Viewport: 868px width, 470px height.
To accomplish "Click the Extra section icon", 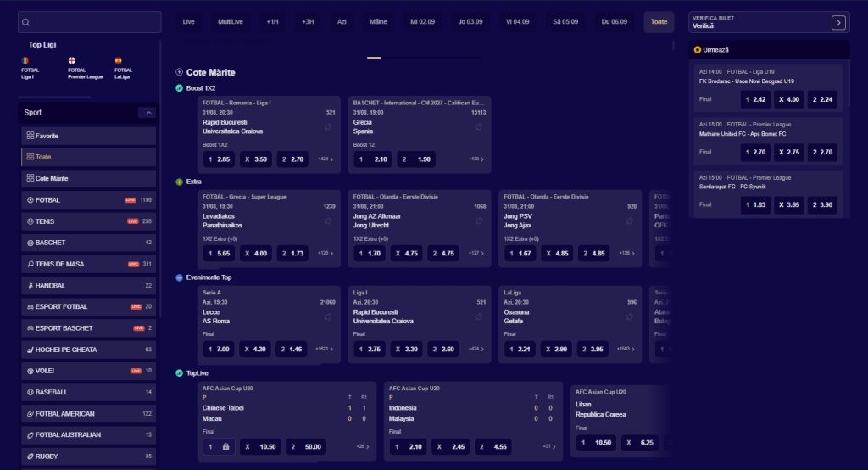I will [180, 182].
